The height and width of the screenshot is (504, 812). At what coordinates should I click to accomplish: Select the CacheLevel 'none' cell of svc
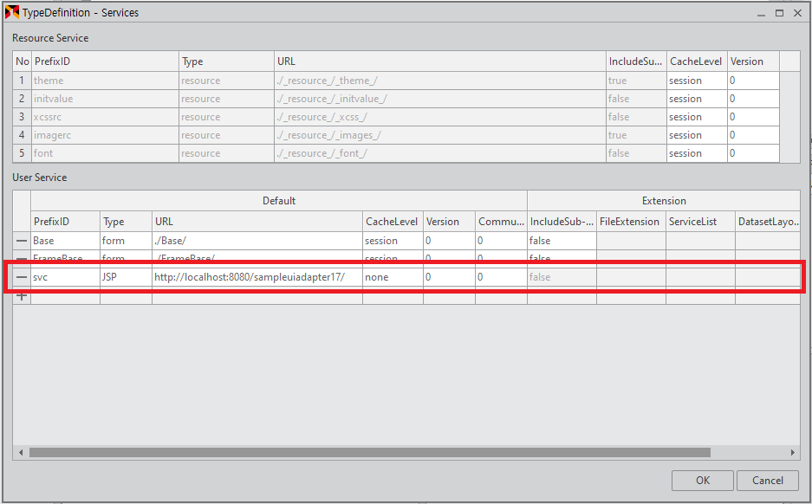(x=392, y=277)
